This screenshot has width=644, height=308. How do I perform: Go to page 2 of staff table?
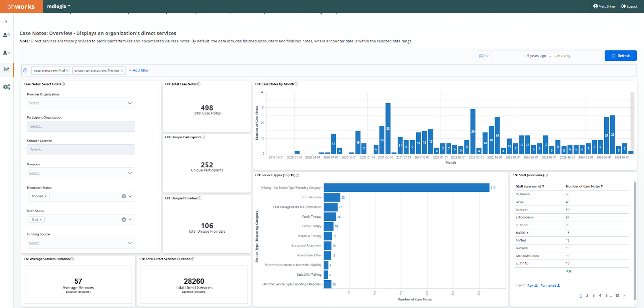tap(587, 296)
